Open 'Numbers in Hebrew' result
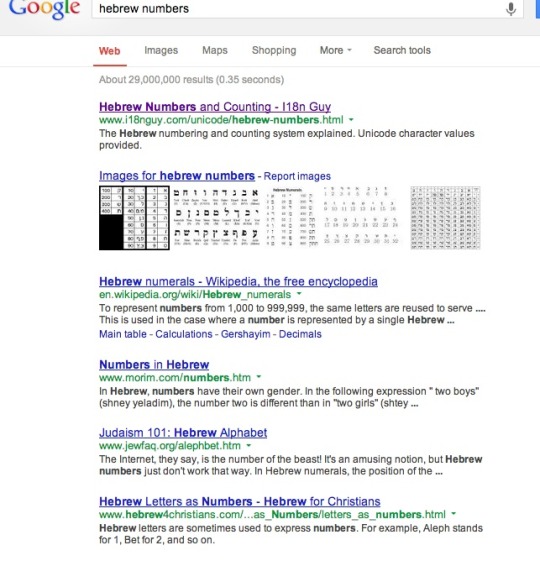 154,365
